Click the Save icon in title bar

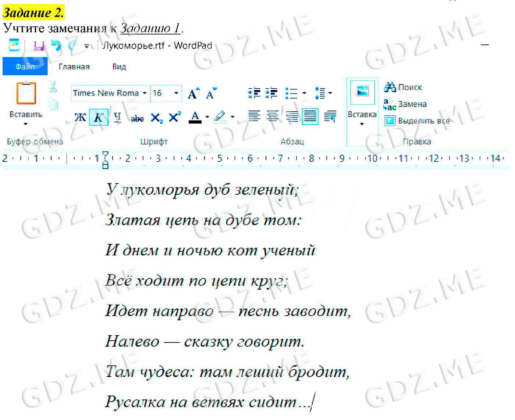pos(39,46)
